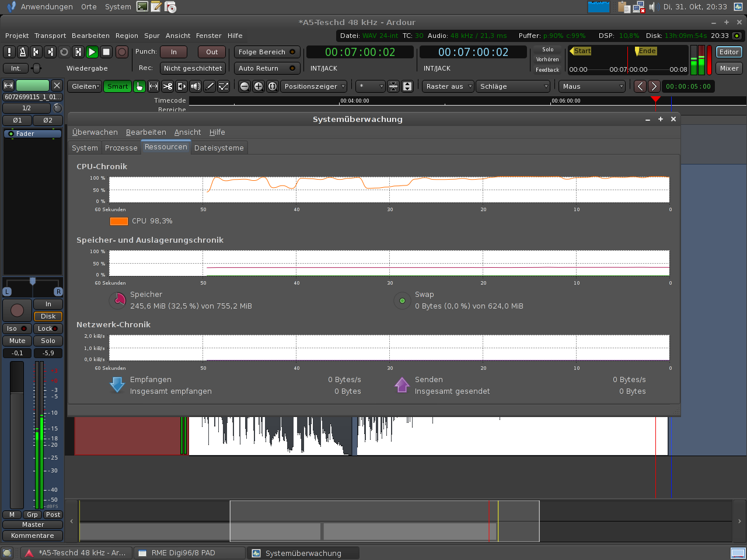
Task: Open the Mixer window button
Action: coord(729,68)
